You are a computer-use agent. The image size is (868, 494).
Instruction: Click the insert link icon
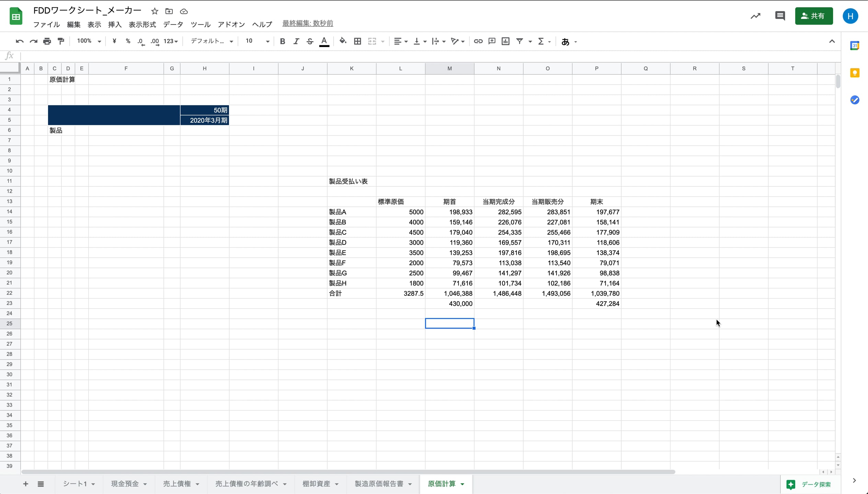click(x=478, y=41)
